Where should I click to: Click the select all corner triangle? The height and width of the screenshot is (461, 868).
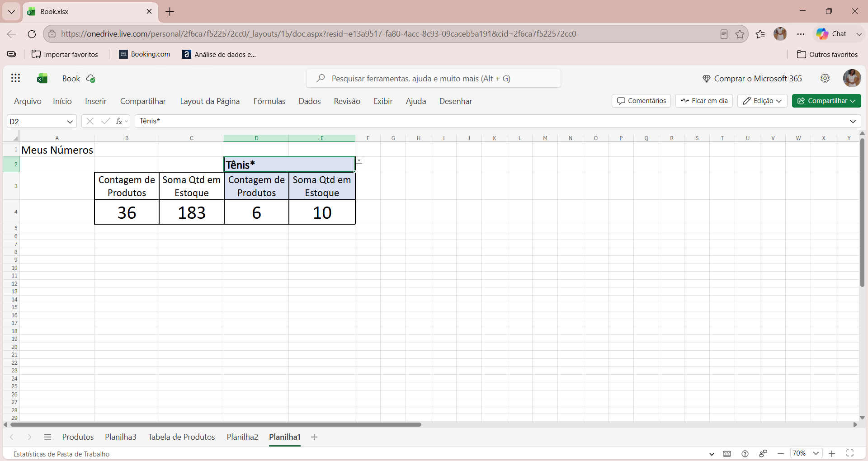tap(15, 138)
